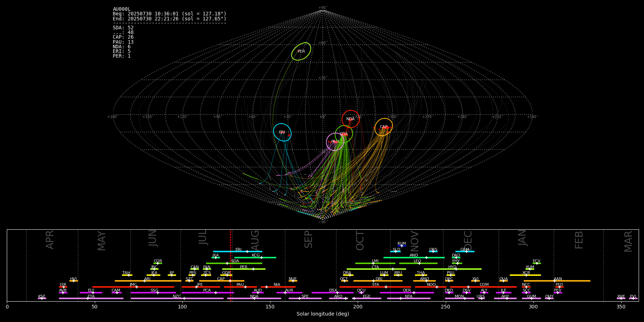Click the 350 tick on solar longitude axis
Screen dimensions: 644x322
621,307
